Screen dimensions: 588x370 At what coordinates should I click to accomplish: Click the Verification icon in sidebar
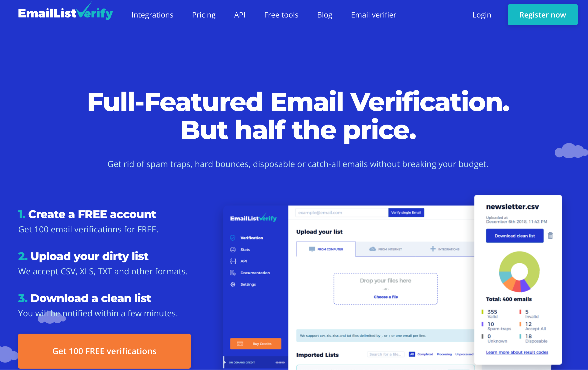[x=233, y=238]
